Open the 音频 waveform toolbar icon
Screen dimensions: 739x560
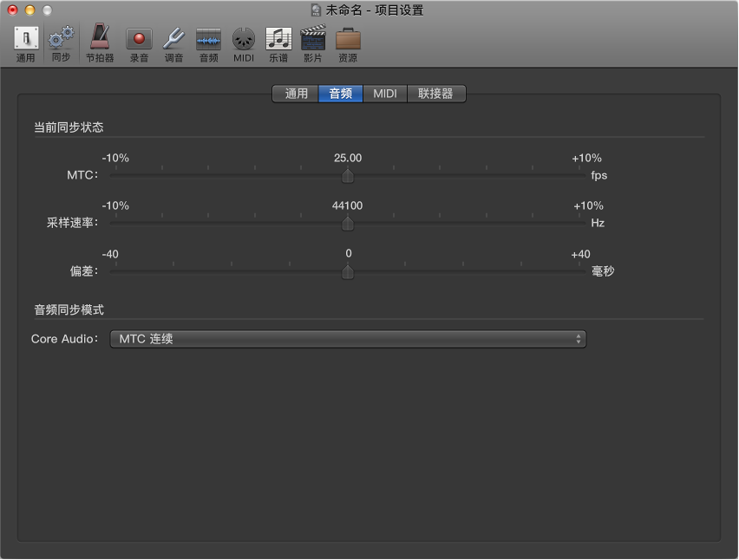click(x=209, y=44)
